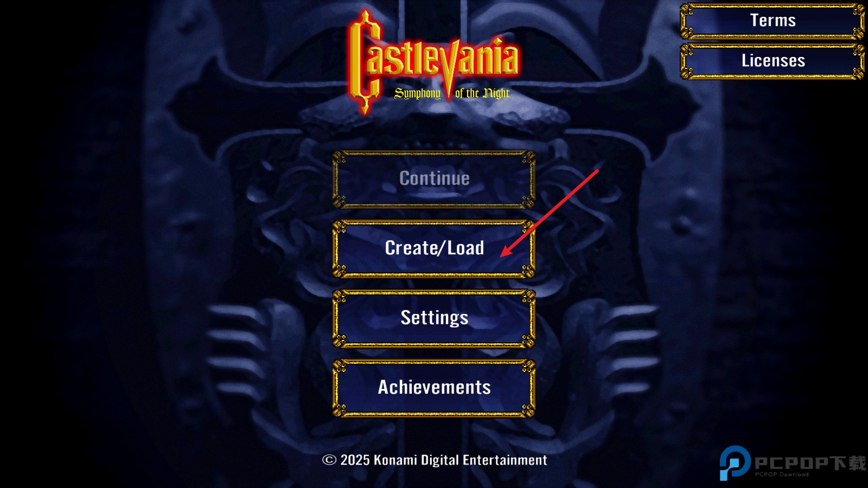Click the word Night in the subtitle

click(496, 93)
